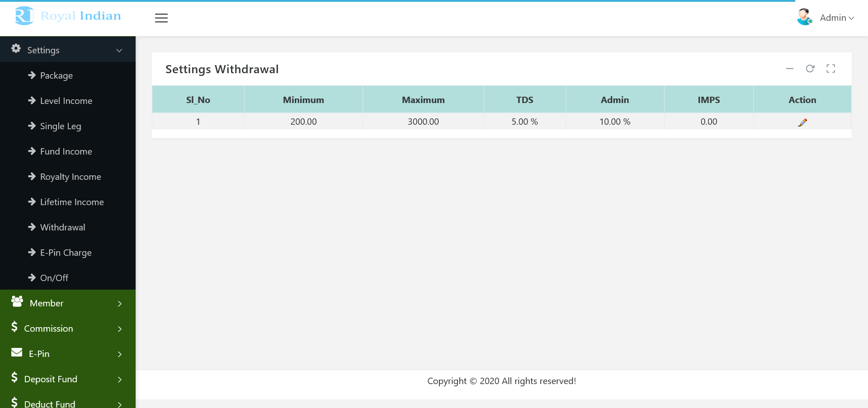This screenshot has width=868, height=408.
Task: Toggle the hamburger sidebar menu
Action: pos(161,18)
